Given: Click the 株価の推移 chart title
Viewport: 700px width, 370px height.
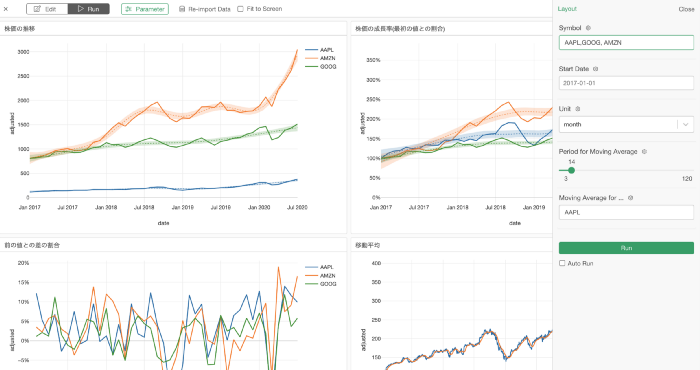Looking at the screenshot, I should (20, 29).
